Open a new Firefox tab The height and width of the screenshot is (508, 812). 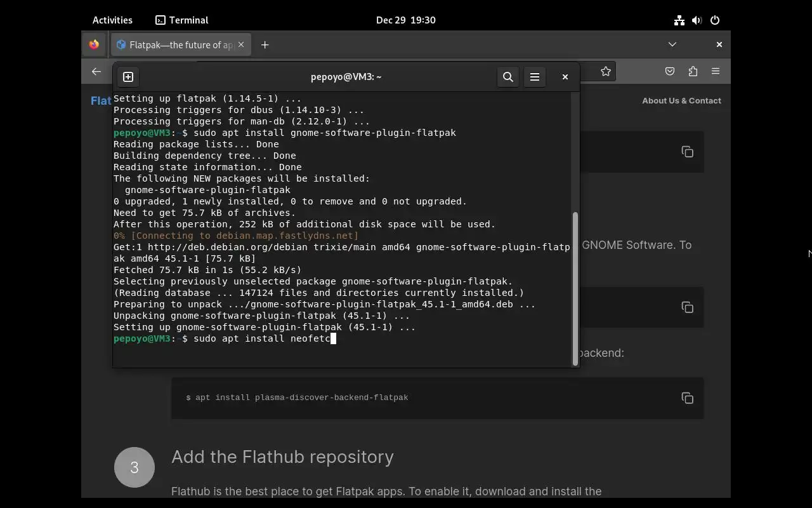[265, 44]
